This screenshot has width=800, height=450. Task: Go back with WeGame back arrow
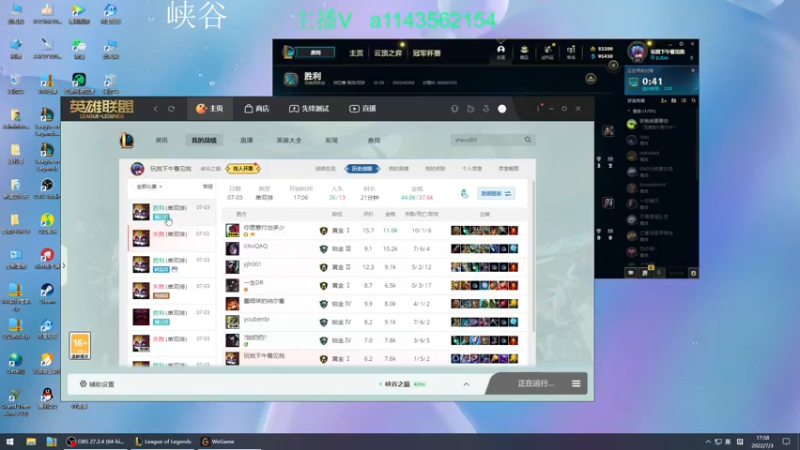pyautogui.click(x=156, y=109)
